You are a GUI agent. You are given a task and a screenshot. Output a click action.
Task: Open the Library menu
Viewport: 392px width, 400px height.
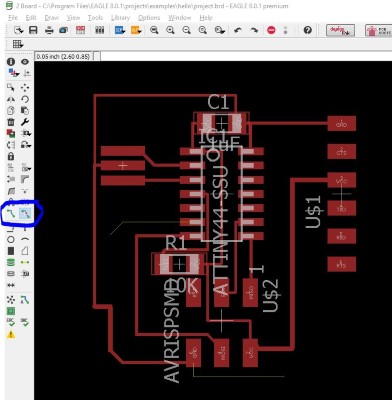pyautogui.click(x=120, y=17)
